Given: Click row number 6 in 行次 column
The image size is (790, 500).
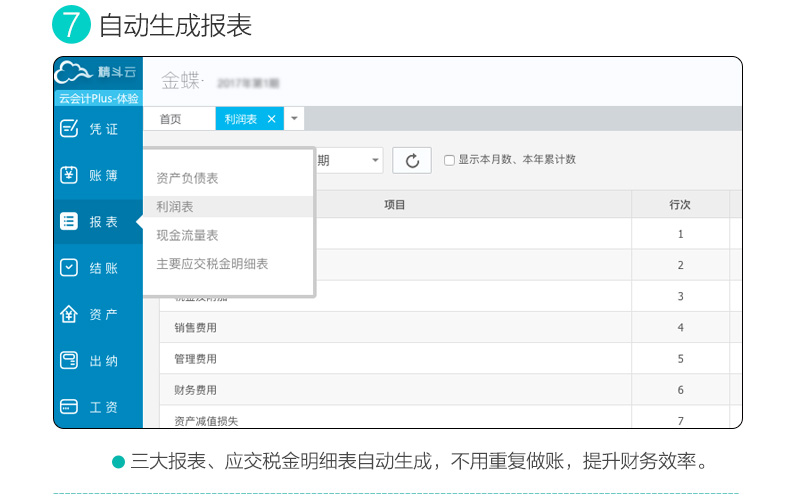Looking at the screenshot, I should (680, 390).
